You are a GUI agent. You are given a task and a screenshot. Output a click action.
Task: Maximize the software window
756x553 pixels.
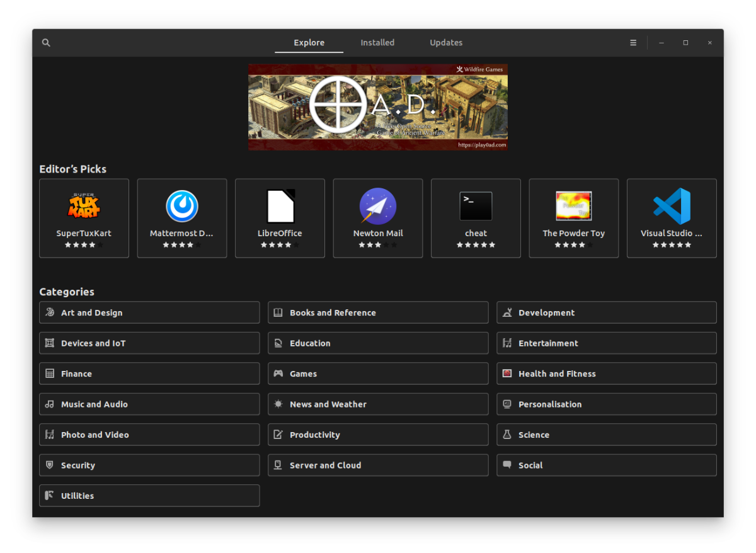tap(685, 43)
